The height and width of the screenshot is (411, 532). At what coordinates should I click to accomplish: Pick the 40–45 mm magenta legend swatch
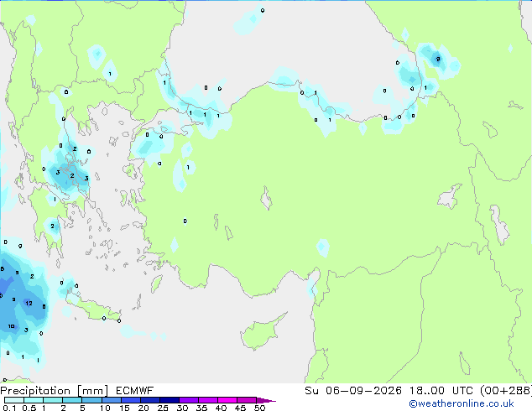point(227,400)
